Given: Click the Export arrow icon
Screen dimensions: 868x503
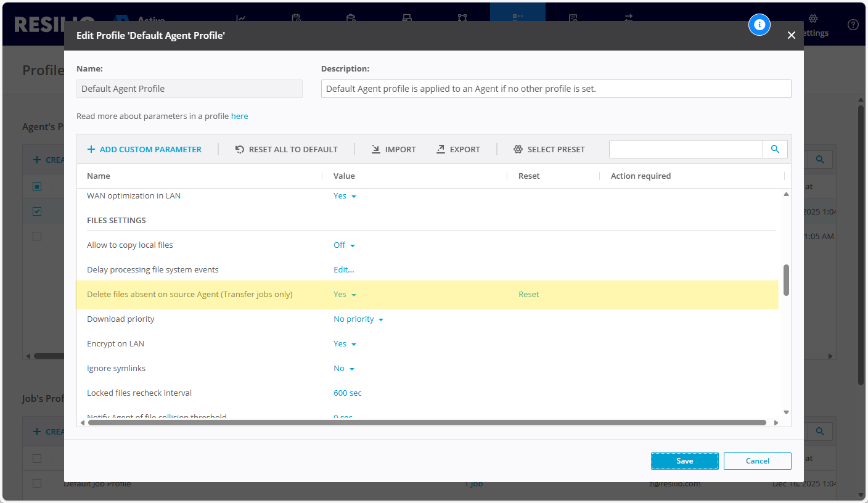Looking at the screenshot, I should 441,149.
